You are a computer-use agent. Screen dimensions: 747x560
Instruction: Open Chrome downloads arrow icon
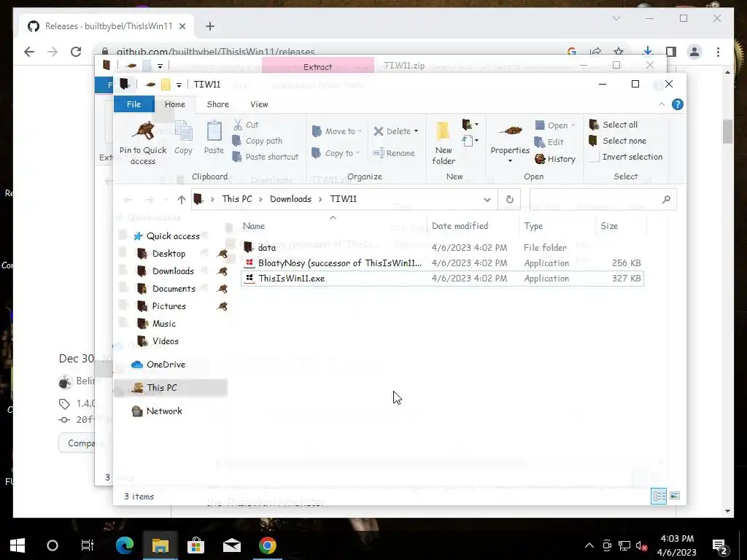(x=648, y=52)
